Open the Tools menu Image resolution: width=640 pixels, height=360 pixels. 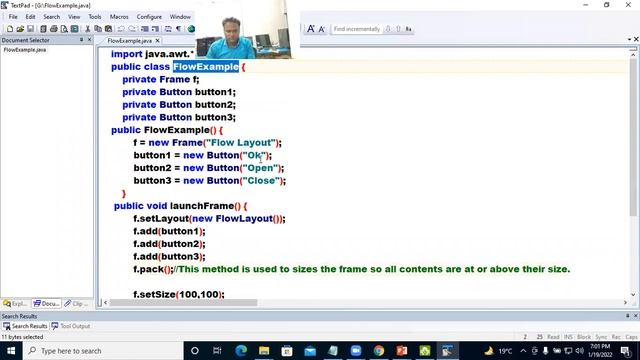(95, 17)
